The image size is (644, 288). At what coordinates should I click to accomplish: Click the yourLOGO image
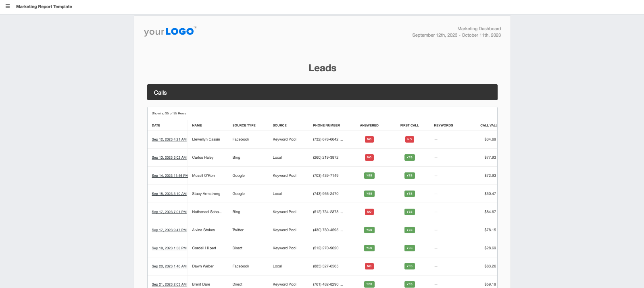(171, 31)
